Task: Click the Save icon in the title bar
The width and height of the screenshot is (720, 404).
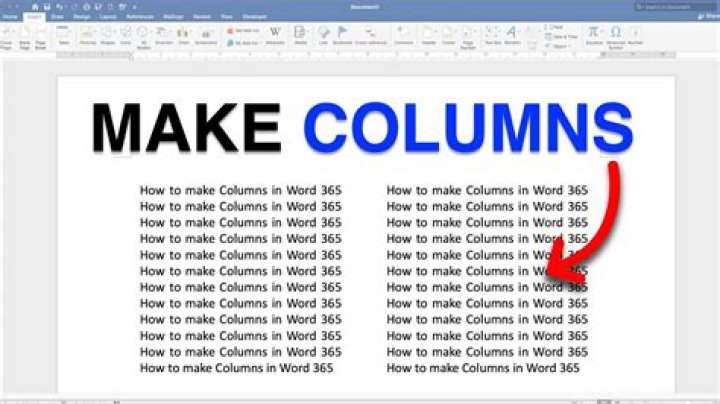Action: [x=47, y=7]
